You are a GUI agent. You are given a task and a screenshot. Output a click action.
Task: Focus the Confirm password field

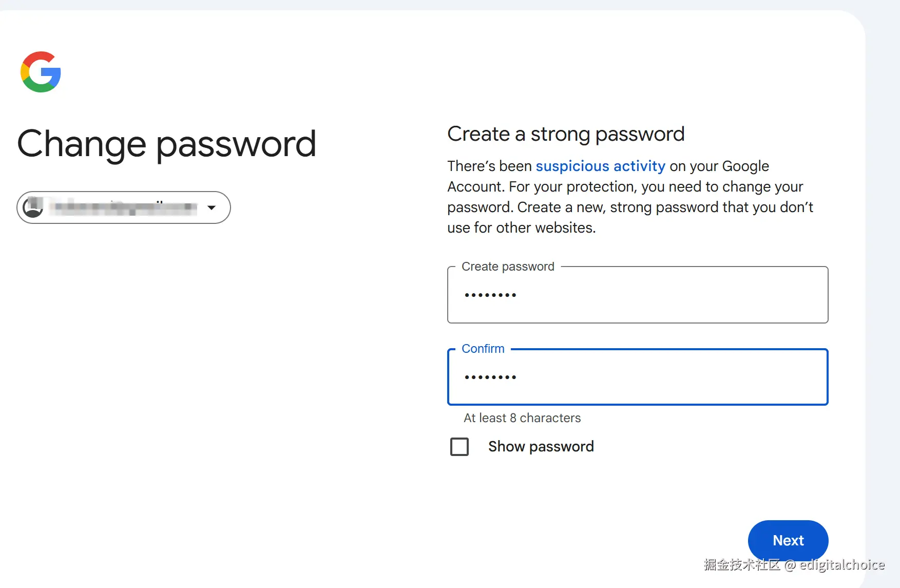[637, 377]
